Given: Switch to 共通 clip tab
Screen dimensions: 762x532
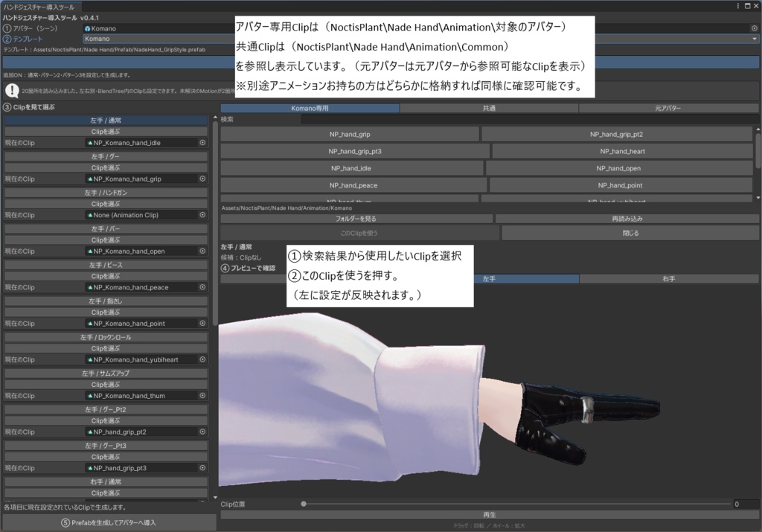Looking at the screenshot, I should [x=489, y=109].
